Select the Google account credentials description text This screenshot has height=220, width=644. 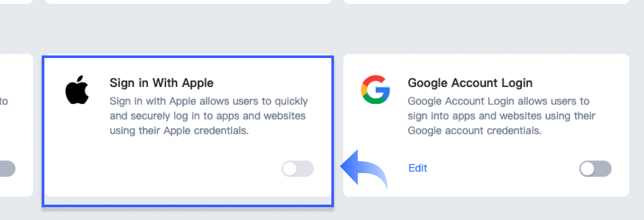point(501,116)
